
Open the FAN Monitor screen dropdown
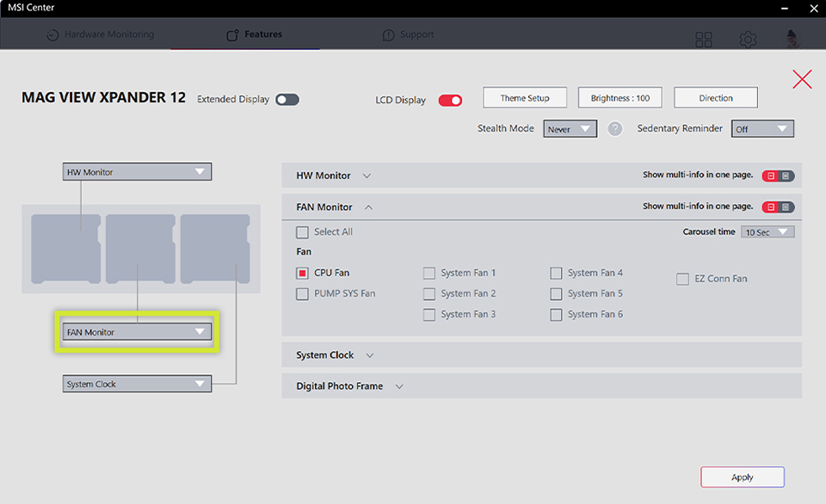(x=137, y=332)
